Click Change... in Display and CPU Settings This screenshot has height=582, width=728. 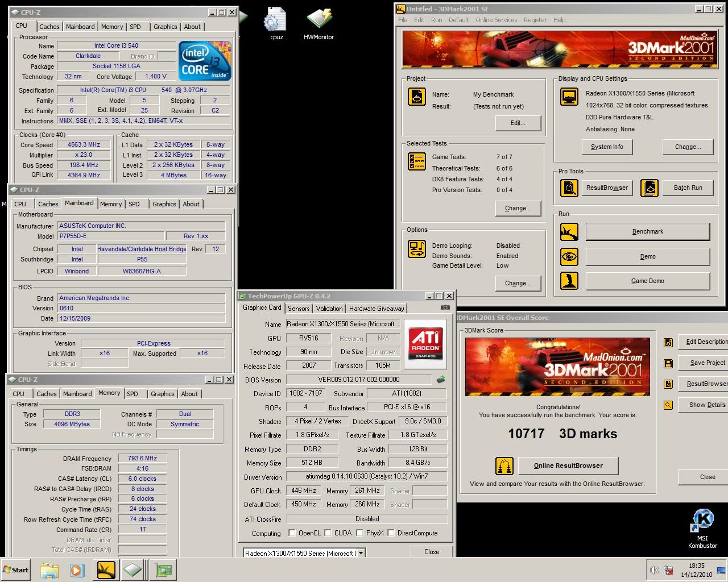[x=688, y=147]
